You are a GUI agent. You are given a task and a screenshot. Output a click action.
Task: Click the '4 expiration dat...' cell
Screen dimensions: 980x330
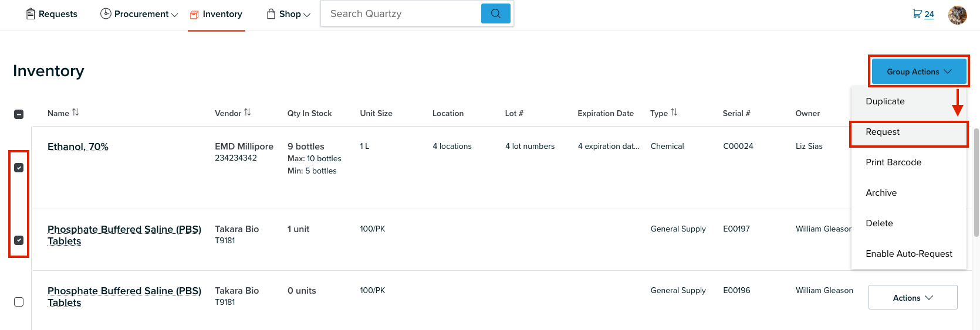pos(609,147)
